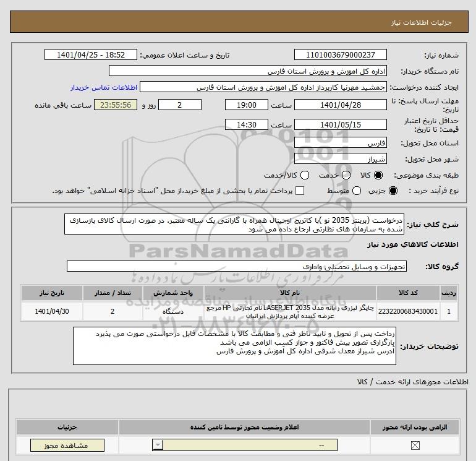Click the شرح کلی نیاز description box
476x461 pixels.
pyautogui.click(x=234, y=224)
